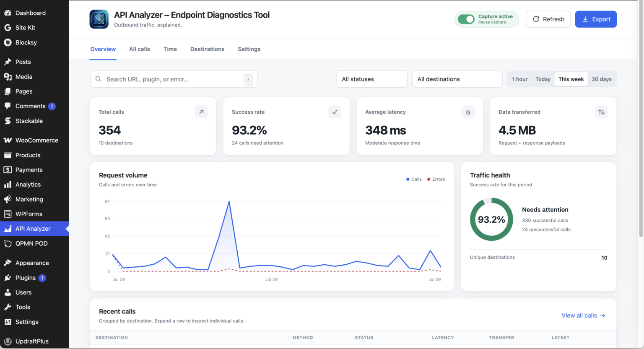
Task: Select the 1 hour time range
Action: point(519,79)
